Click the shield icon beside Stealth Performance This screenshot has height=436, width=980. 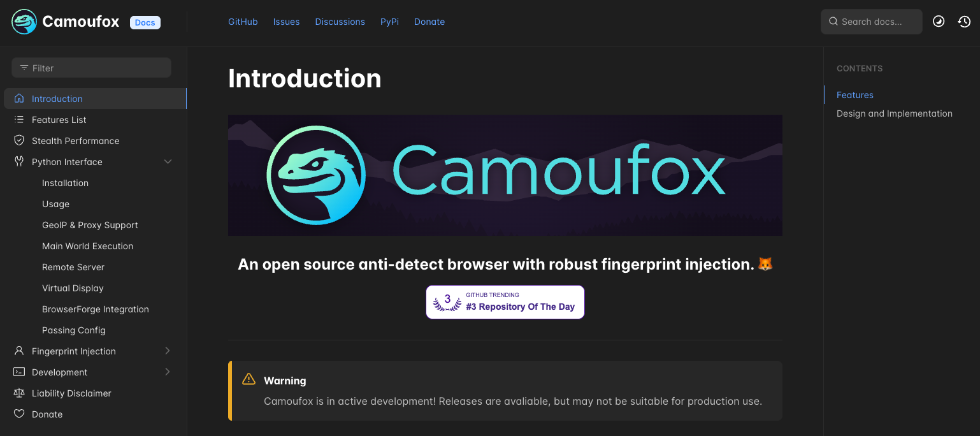click(19, 140)
